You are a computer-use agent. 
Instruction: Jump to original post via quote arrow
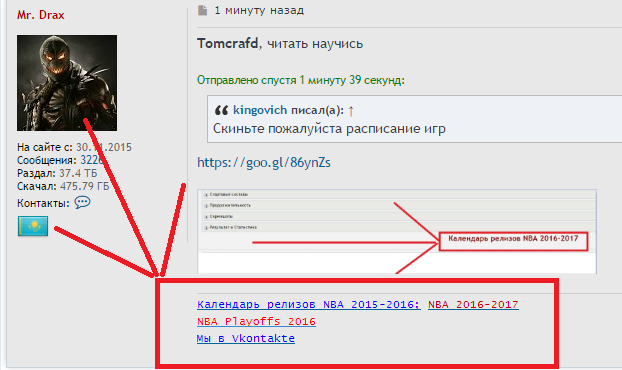(351, 111)
